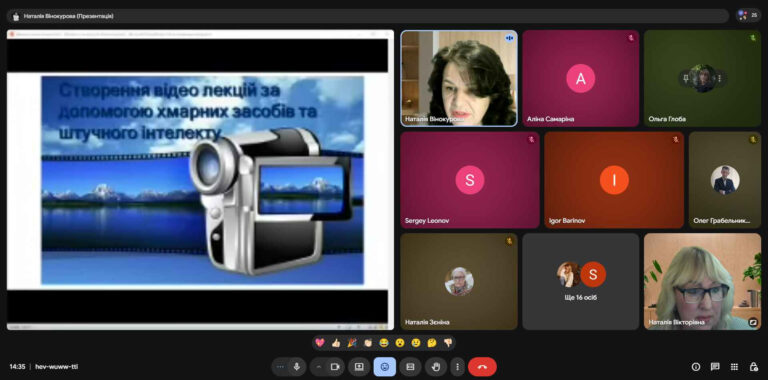Select Олег Грабельник's tile
The width and height of the screenshot is (768, 380).
[x=725, y=180]
